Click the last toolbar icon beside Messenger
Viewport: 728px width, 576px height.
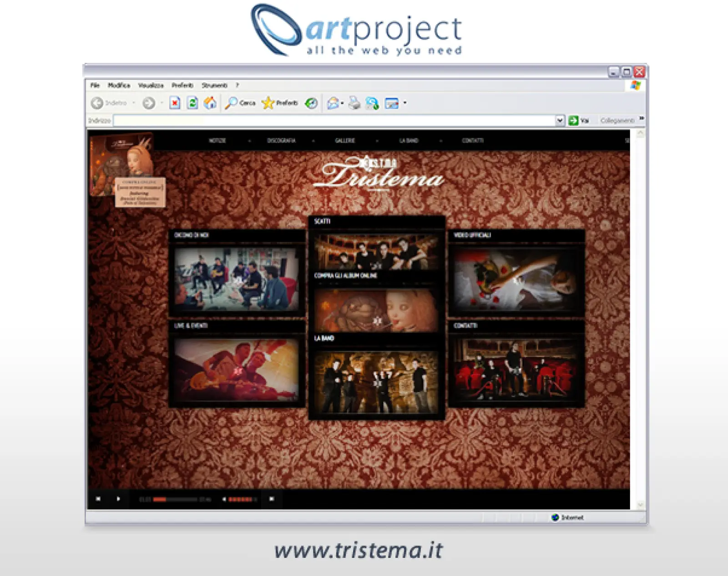point(392,103)
